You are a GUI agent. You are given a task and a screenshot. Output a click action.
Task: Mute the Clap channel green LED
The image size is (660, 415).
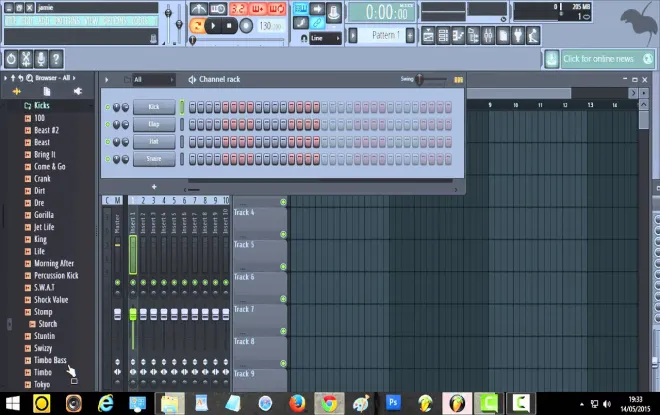tap(107, 125)
